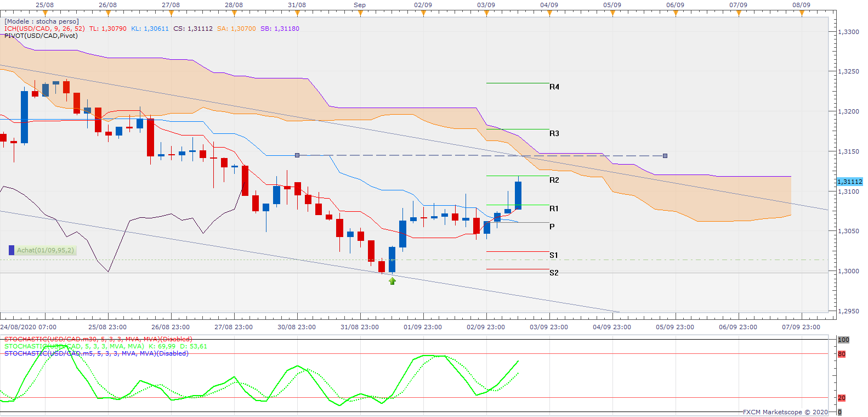
Task: Click the orange triangle marker under 27/08
Action: (x=171, y=14)
